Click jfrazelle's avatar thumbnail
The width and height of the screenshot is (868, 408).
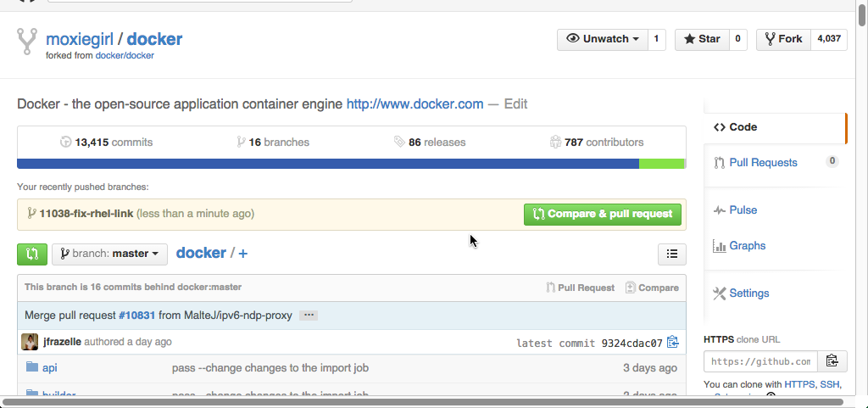click(30, 342)
